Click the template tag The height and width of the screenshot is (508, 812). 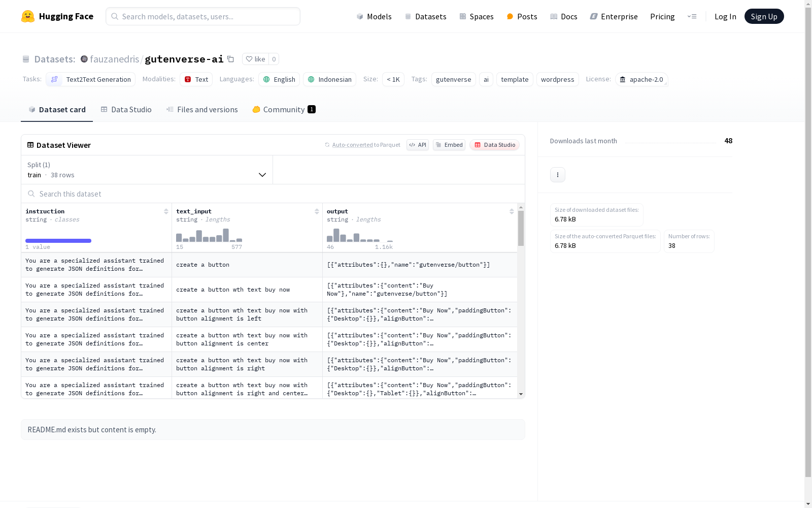point(515,79)
